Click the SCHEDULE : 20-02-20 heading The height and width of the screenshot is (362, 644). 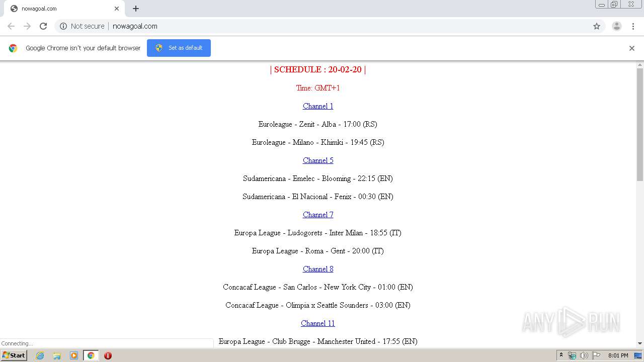pos(318,69)
